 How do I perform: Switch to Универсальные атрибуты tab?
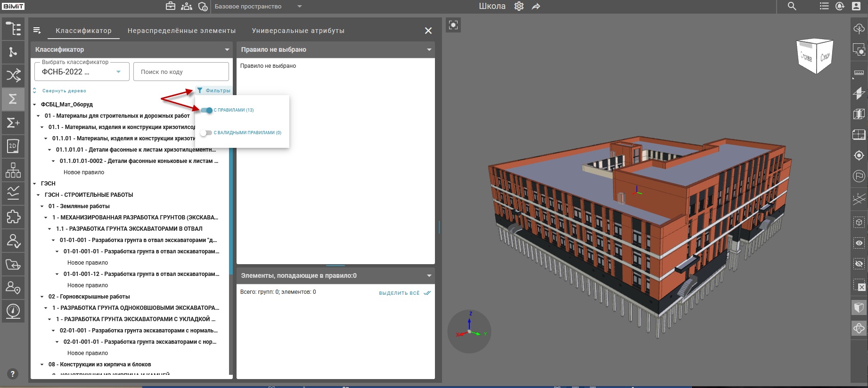(x=298, y=31)
